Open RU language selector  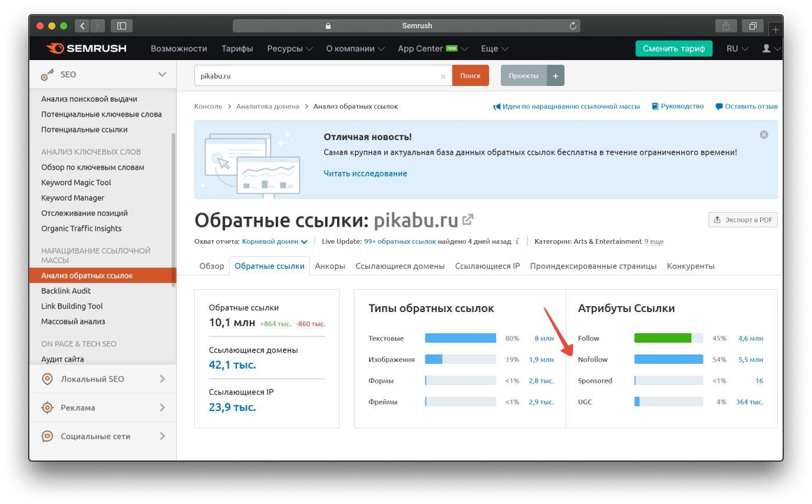[x=737, y=48]
